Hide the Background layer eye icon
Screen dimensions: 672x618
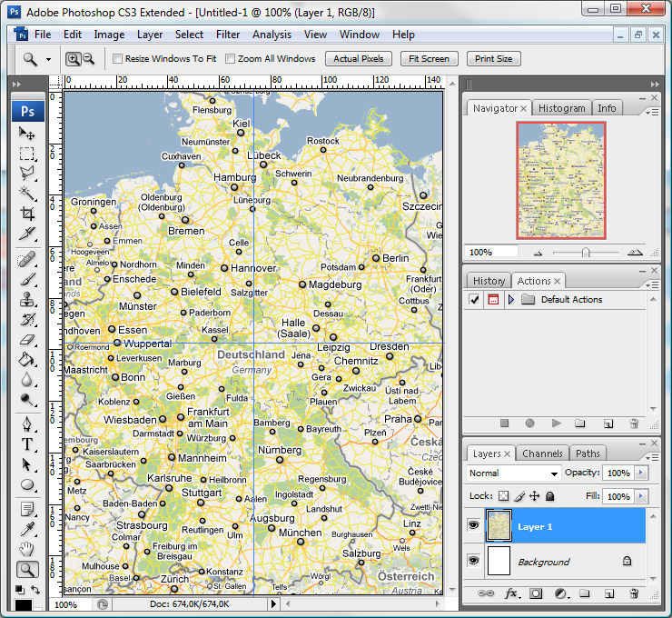point(473,560)
